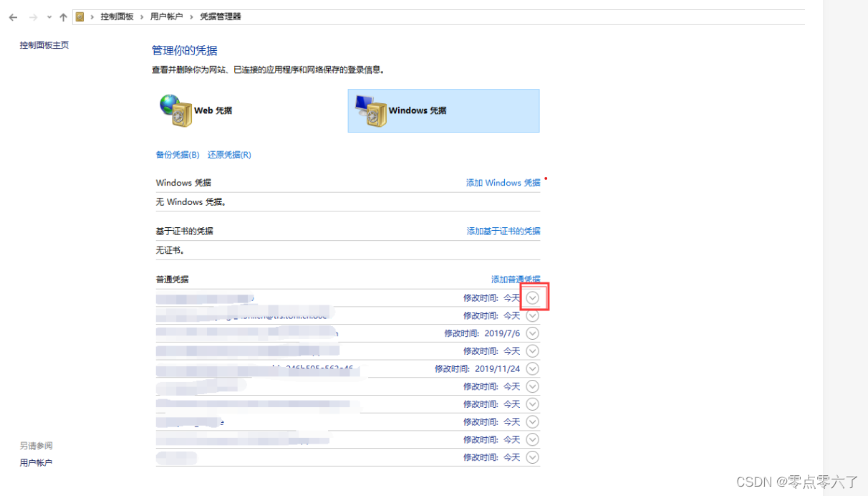Click the text 修改时间: 2019/11/24
The height and width of the screenshot is (496, 868).
[x=478, y=368]
